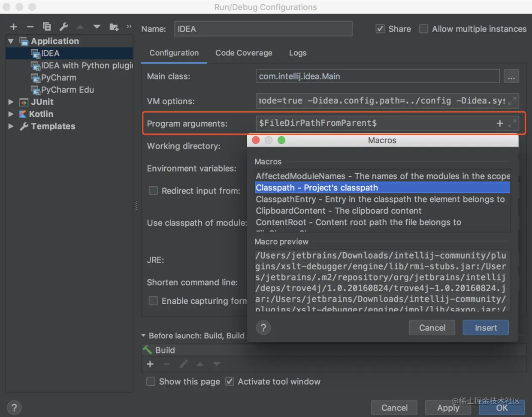Select the Build task hammer entry

coord(334,350)
